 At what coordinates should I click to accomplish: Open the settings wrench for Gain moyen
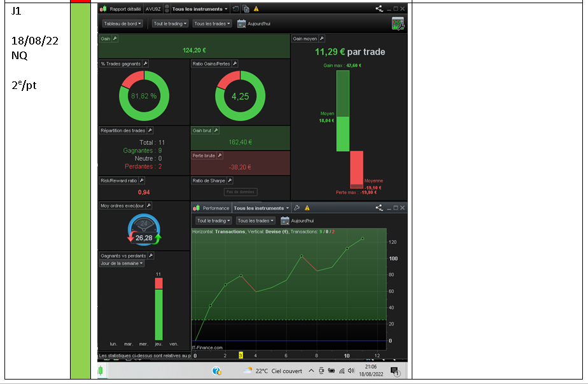[322, 39]
